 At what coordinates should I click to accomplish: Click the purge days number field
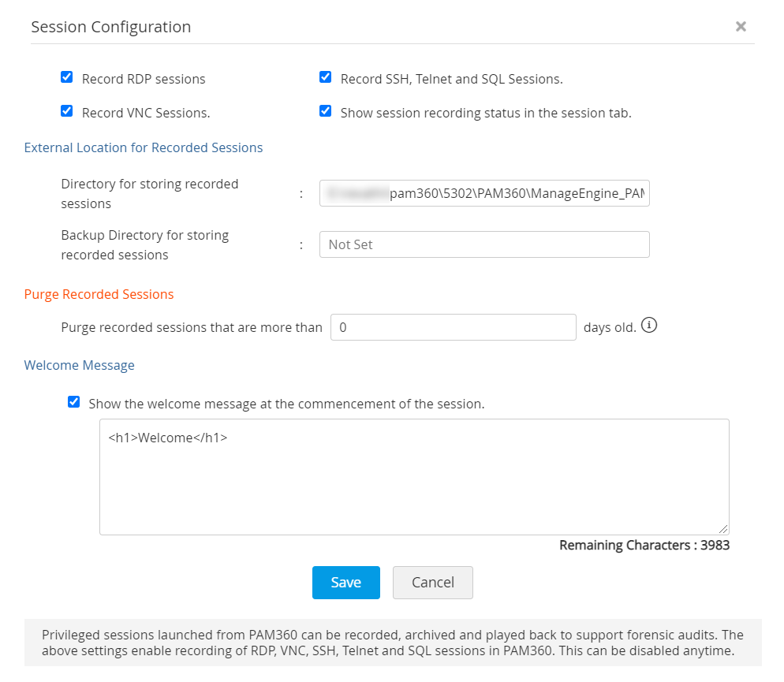pyautogui.click(x=453, y=327)
